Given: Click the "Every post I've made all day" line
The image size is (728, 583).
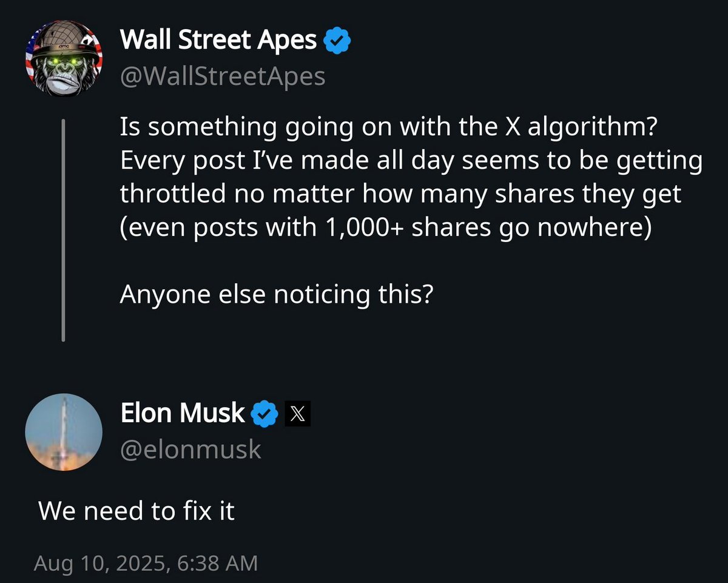Looking at the screenshot, I should point(411,161).
